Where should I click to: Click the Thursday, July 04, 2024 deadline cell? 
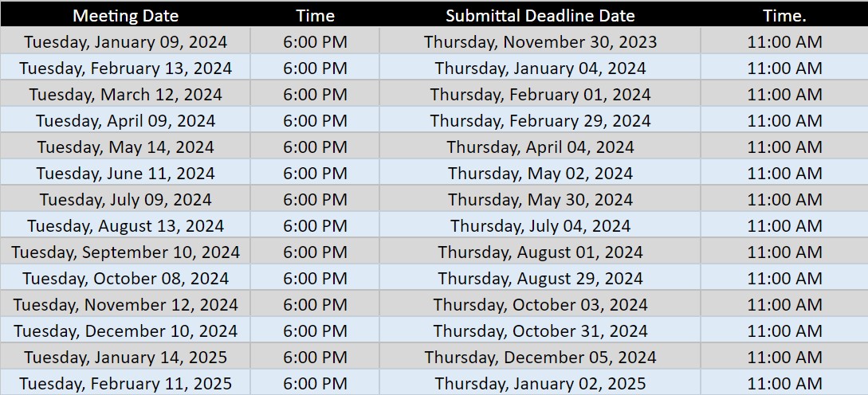coord(540,226)
